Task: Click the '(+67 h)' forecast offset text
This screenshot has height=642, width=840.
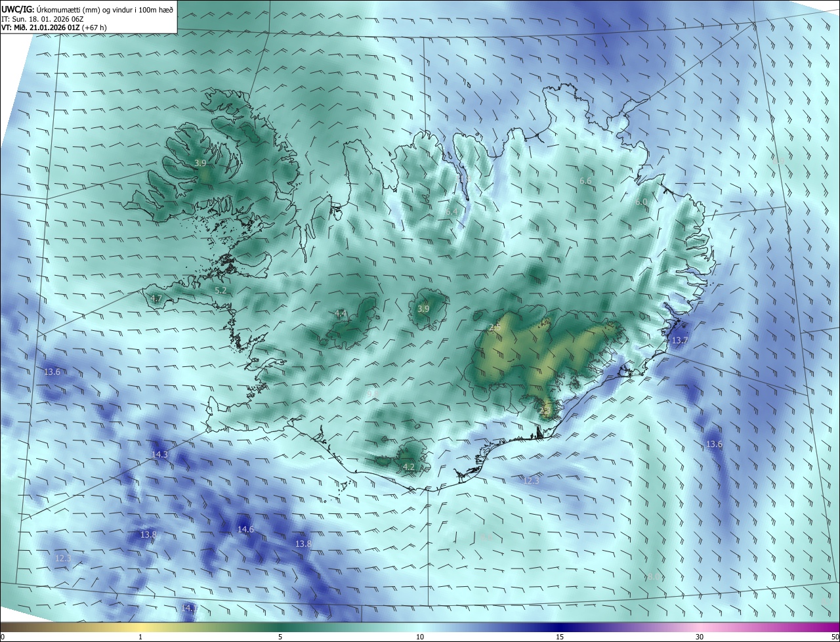Action: (x=96, y=28)
